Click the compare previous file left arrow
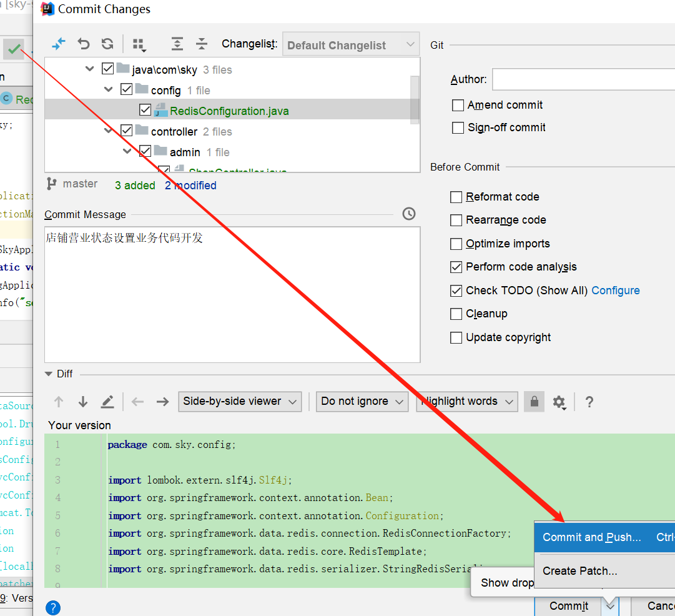Viewport: 675px width, 616px height. (x=138, y=402)
